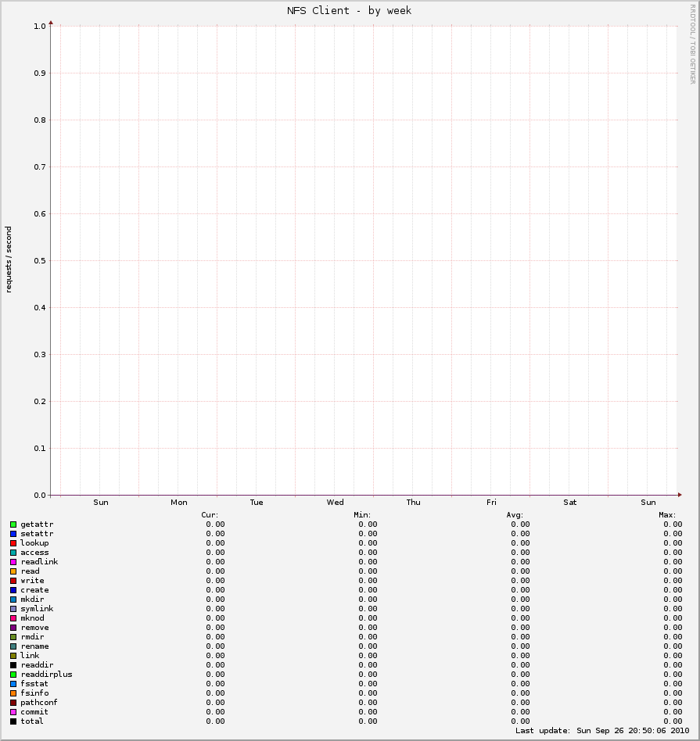This screenshot has width=700, height=741.
Task: Click the 'pathconf' legend label
Action: click(x=39, y=703)
